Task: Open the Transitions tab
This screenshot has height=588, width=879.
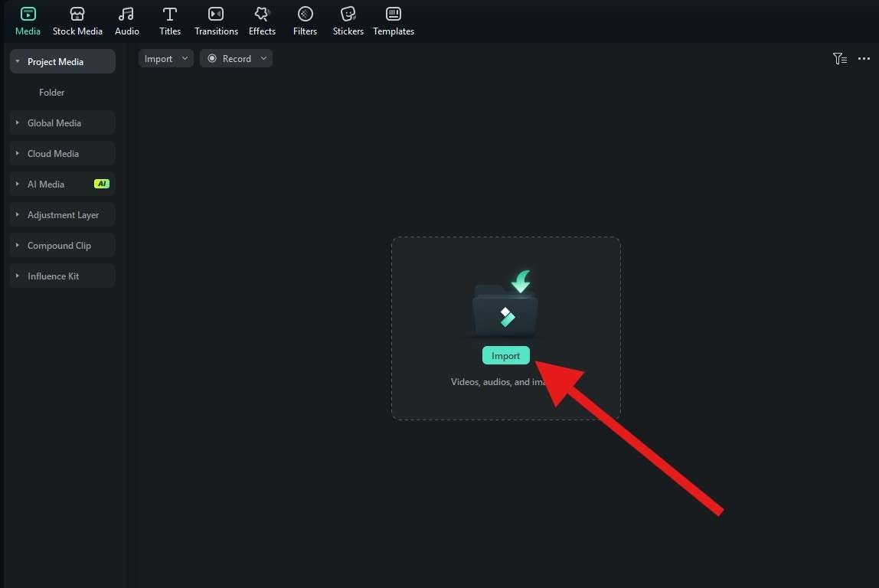Action: coord(216,21)
